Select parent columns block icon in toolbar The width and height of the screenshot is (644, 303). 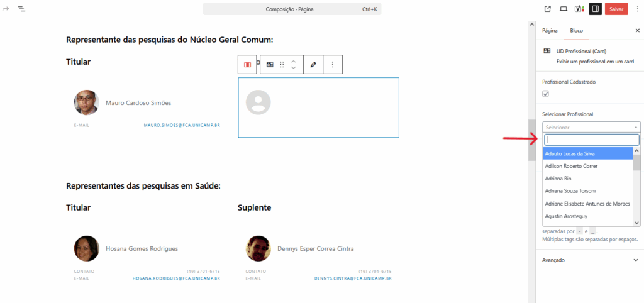pyautogui.click(x=248, y=64)
